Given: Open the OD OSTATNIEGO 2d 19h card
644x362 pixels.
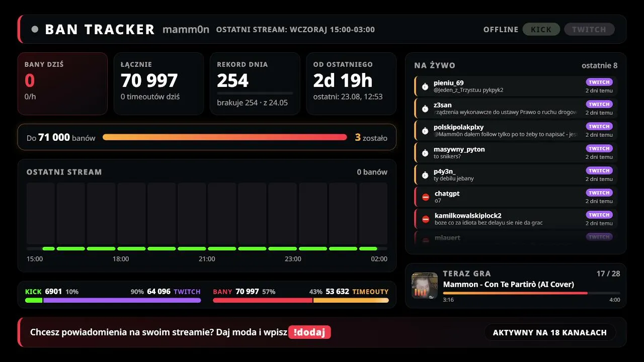Looking at the screenshot, I should click(x=351, y=83).
